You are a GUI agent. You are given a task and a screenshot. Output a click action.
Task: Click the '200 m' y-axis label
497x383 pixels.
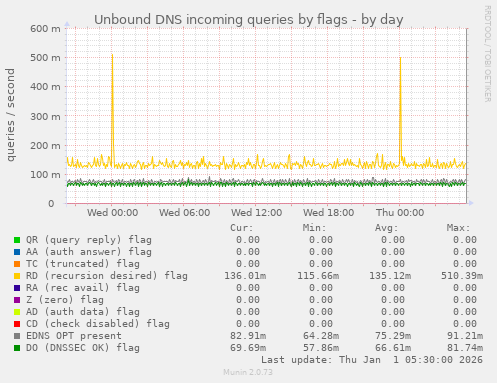tap(46, 145)
